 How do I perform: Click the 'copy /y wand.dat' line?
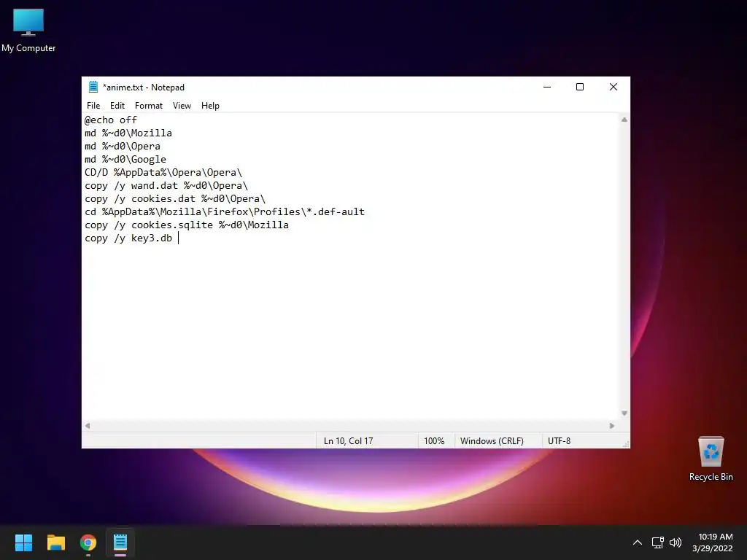tap(166, 186)
